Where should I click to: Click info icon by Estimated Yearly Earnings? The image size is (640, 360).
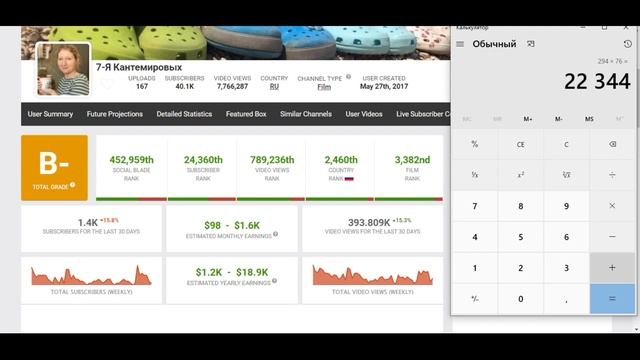[x=274, y=281]
